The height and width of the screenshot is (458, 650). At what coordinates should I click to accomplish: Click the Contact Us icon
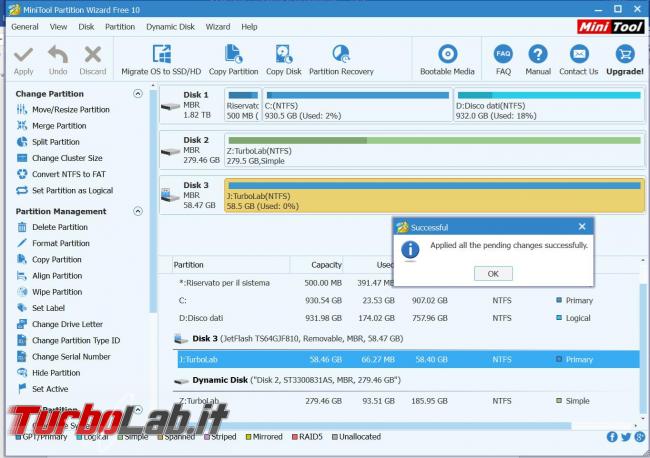point(579,54)
